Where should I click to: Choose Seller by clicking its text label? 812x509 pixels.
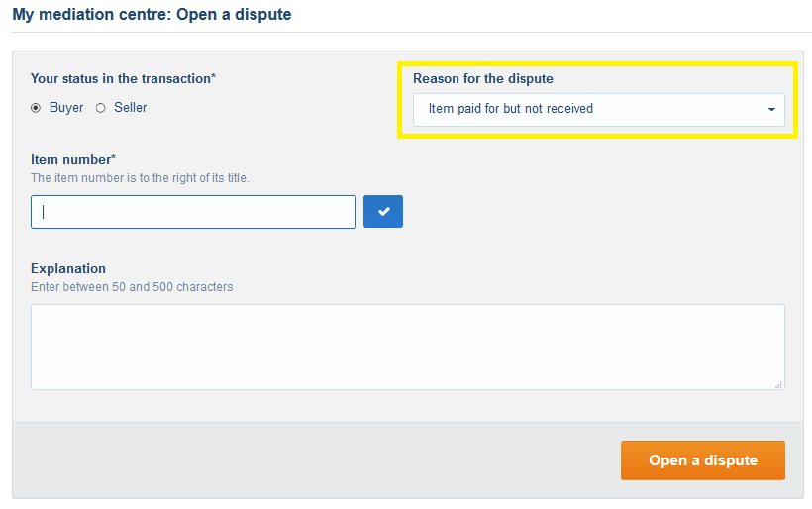pos(131,107)
